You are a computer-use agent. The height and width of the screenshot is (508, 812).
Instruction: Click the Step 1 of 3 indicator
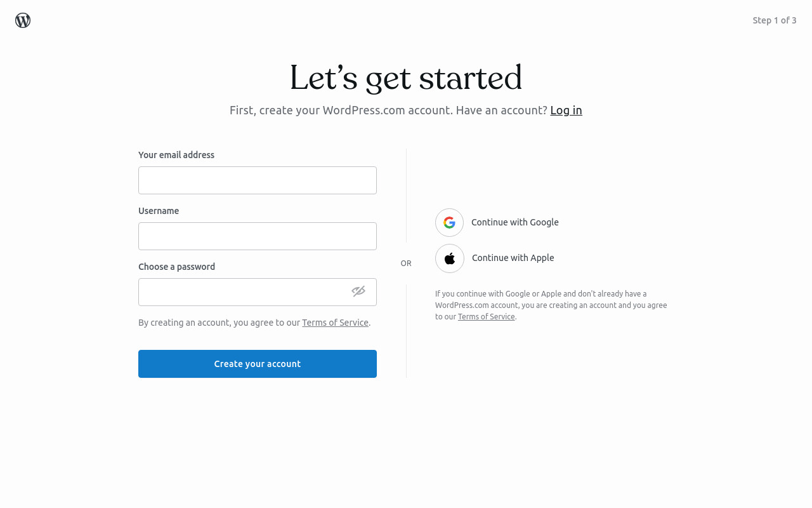(x=775, y=20)
